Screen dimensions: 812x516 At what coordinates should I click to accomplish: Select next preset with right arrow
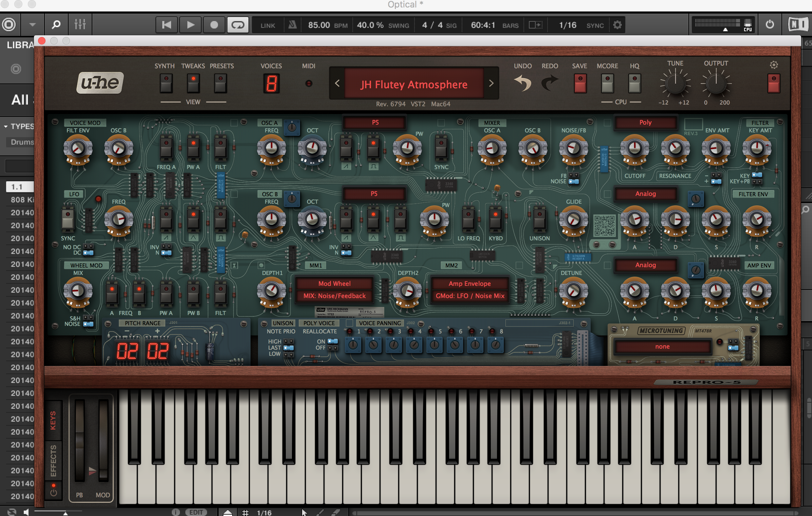[x=491, y=83]
